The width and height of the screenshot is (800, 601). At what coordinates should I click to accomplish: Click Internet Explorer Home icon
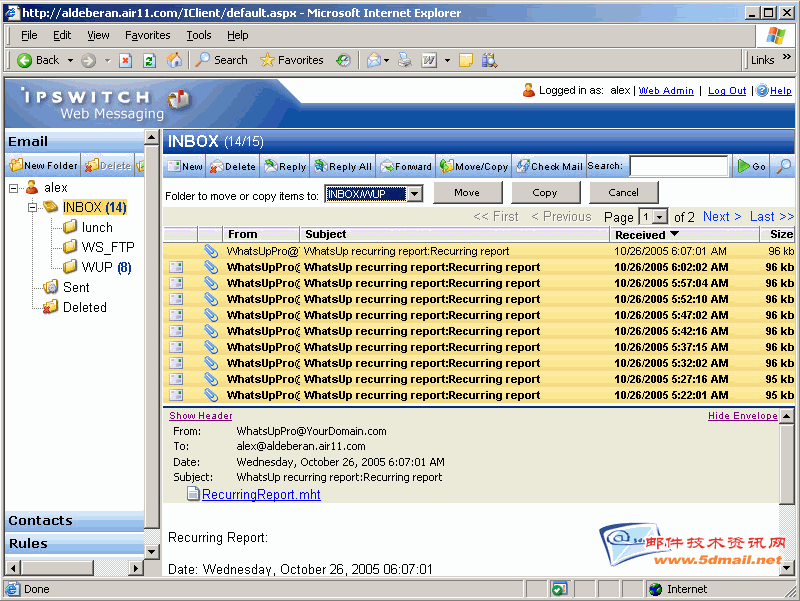coord(174,60)
